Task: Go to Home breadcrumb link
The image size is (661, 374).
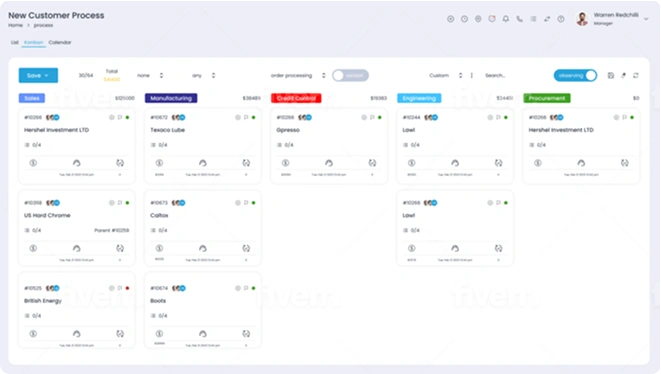Action: point(16,25)
